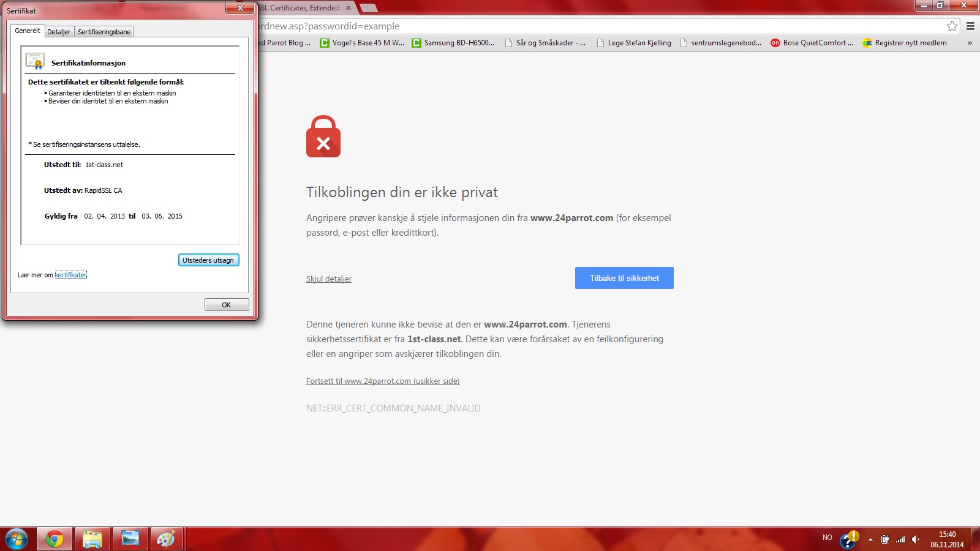Show more bookmarks with the double-chevron
Image resolution: width=980 pixels, height=551 pixels.
(x=970, y=43)
